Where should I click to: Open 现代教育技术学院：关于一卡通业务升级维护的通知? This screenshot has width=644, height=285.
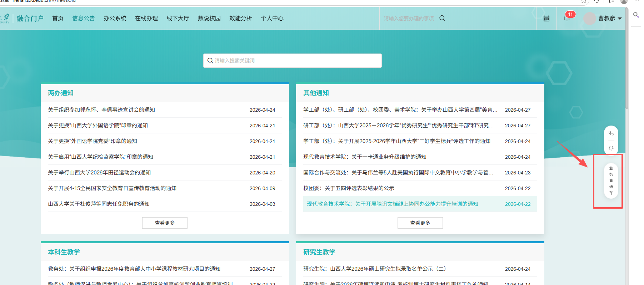click(x=365, y=157)
